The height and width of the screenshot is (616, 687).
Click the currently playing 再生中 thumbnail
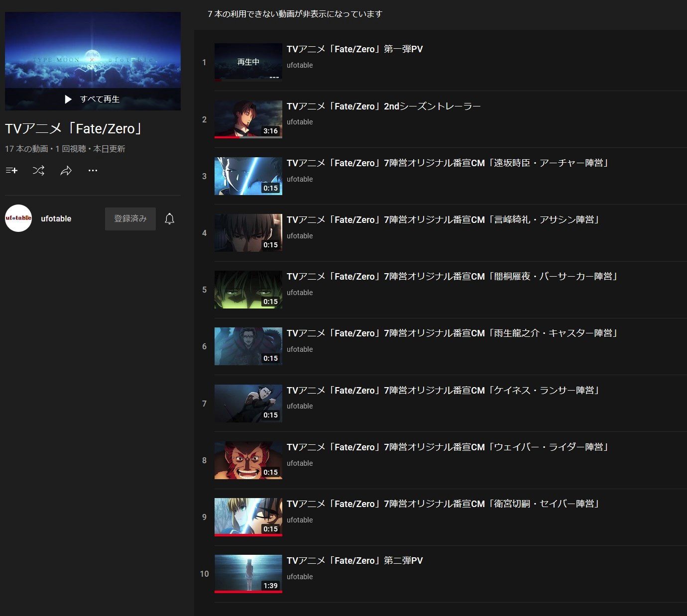tap(248, 62)
